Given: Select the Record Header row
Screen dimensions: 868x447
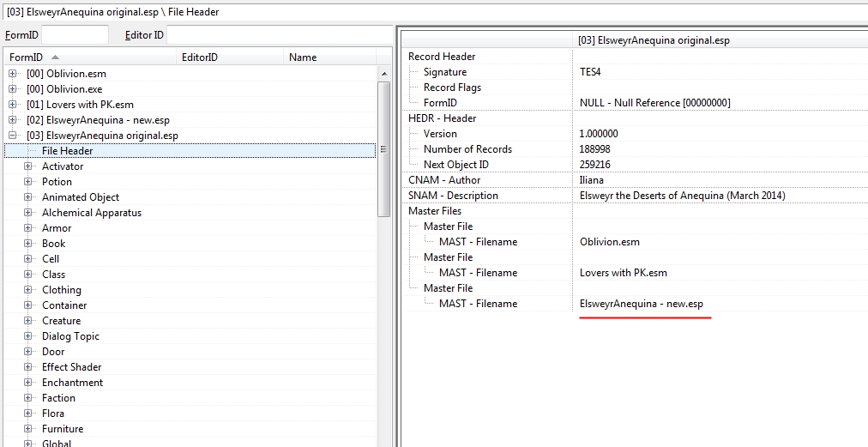Looking at the screenshot, I should click(x=635, y=57).
